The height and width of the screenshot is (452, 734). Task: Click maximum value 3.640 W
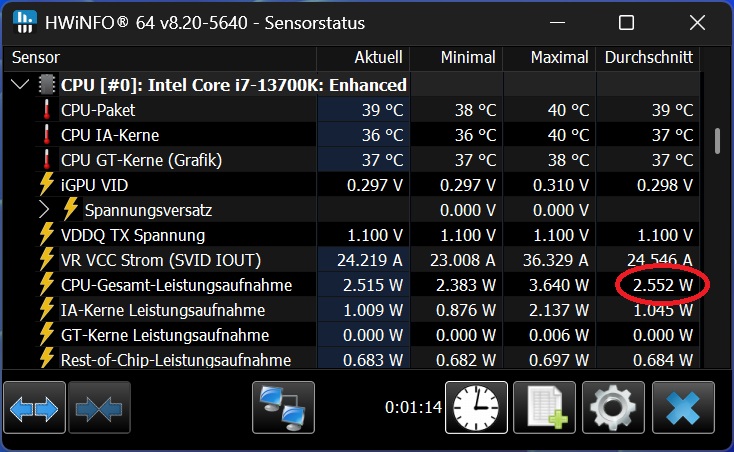pos(559,285)
